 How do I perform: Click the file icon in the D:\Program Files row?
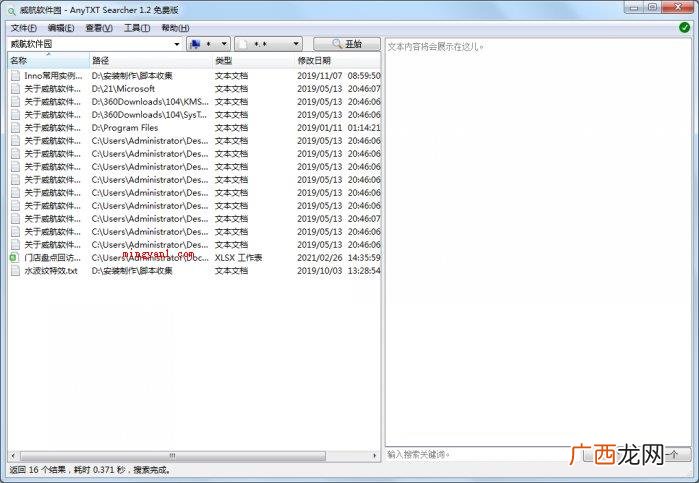point(15,128)
